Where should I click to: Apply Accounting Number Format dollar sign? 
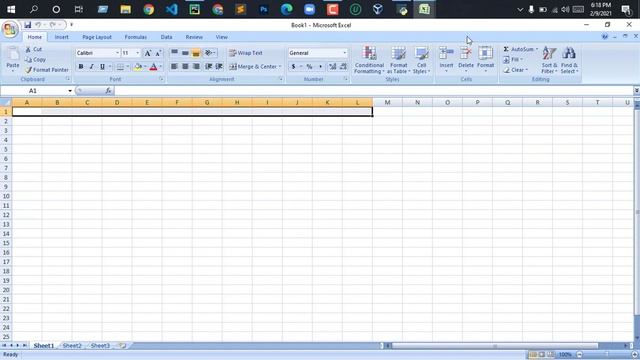293,67
